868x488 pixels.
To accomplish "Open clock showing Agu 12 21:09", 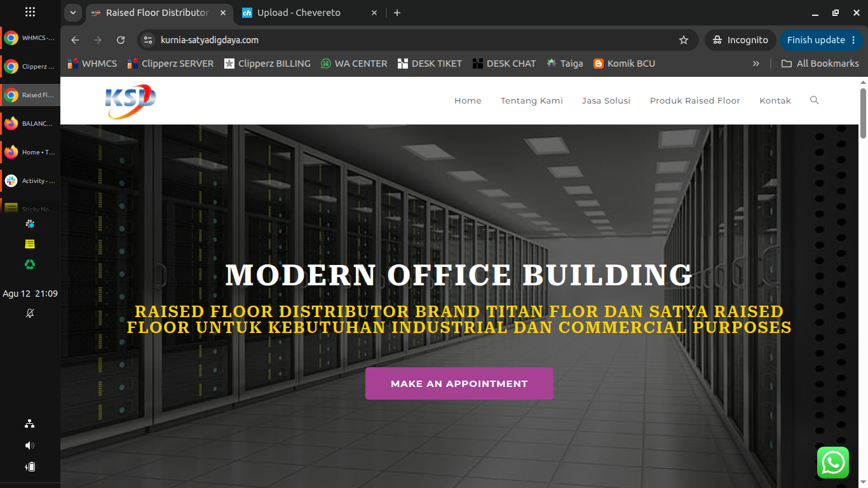I will [30, 294].
